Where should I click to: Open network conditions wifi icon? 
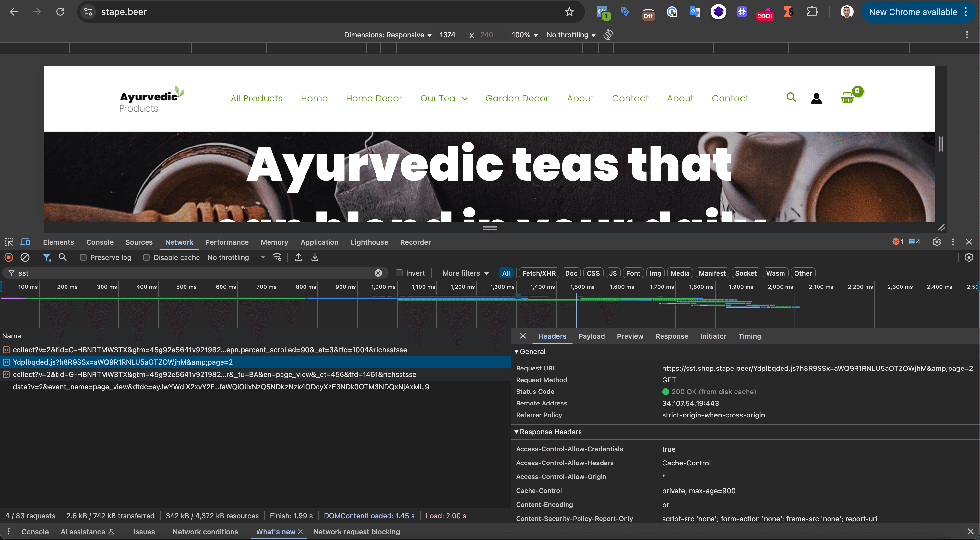(x=277, y=257)
